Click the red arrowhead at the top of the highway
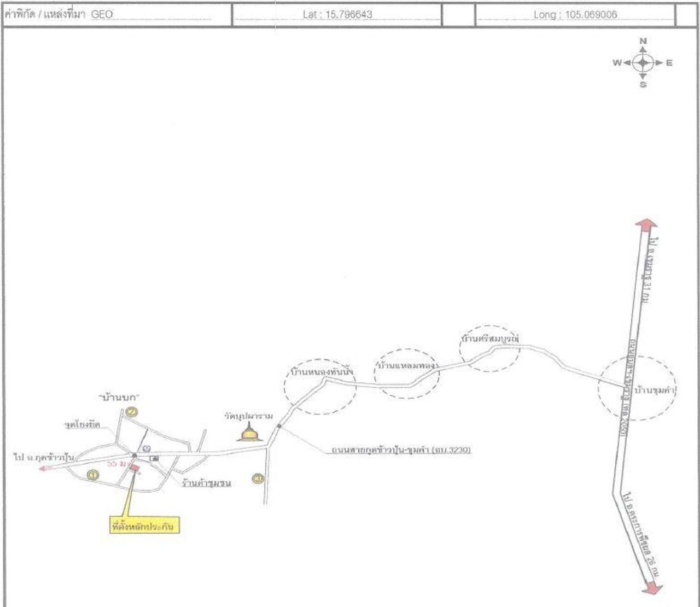This screenshot has height=607, width=700. (x=646, y=224)
